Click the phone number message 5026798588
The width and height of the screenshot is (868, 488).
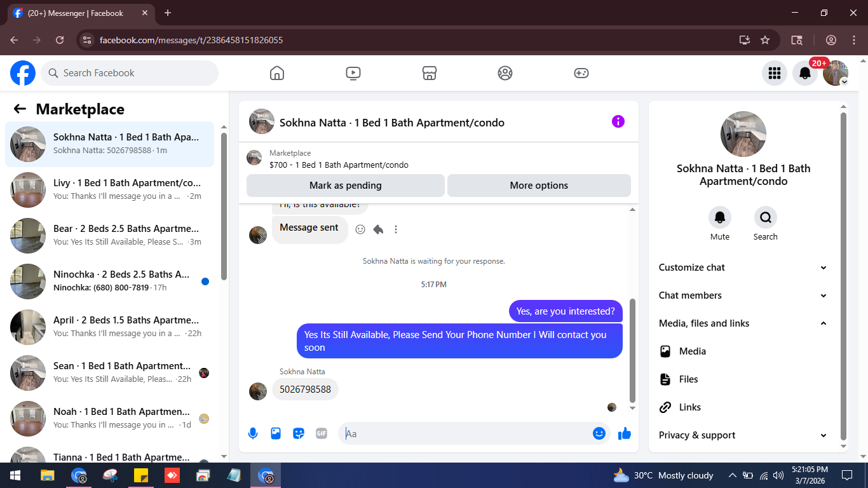(305, 390)
